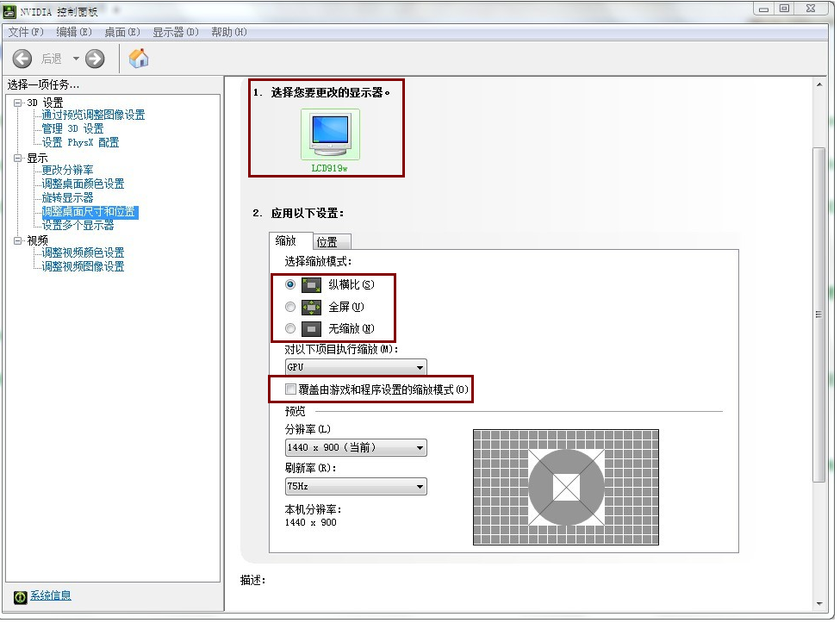This screenshot has width=840, height=623.
Task: Open the 系统信息 link
Action: 51,595
